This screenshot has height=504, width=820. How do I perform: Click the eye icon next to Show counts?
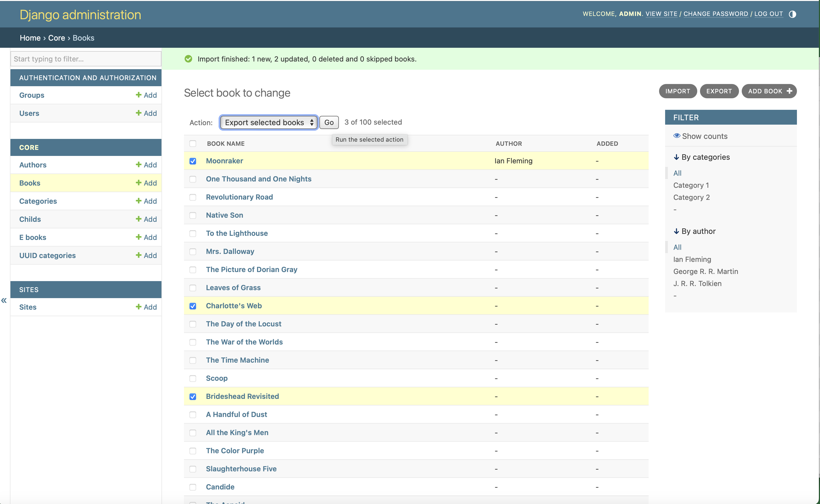pos(677,136)
